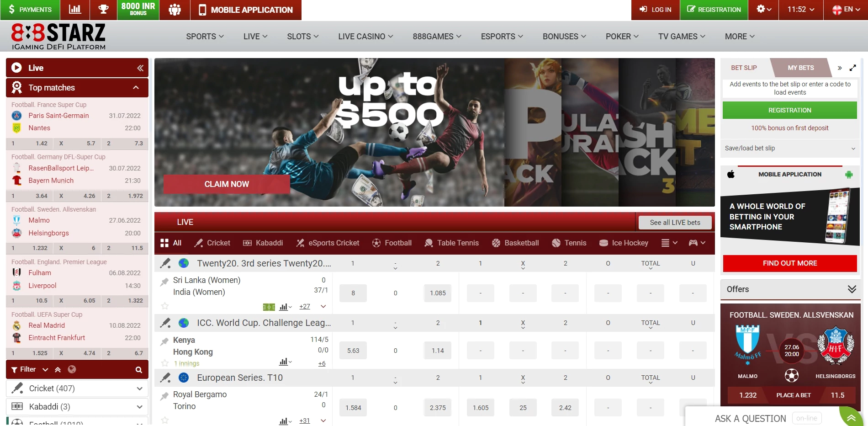Open the time 11:52 dropdown

[801, 10]
